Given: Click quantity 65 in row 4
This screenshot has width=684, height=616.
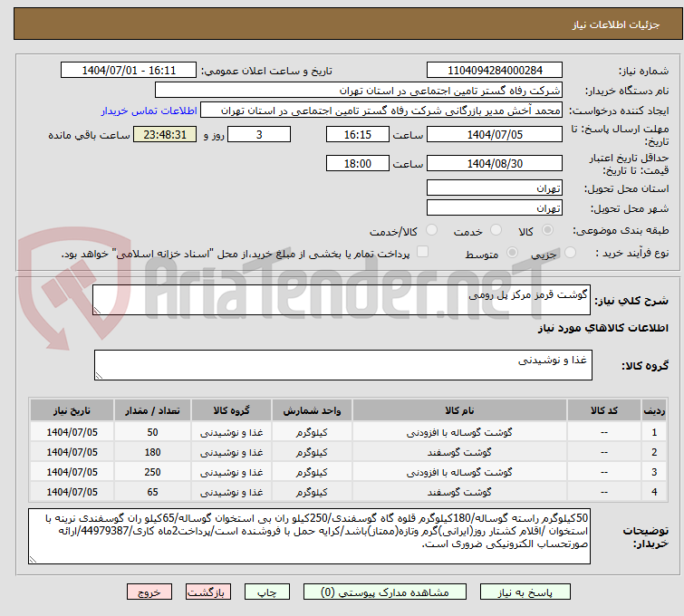Looking at the screenshot, I should pos(153,492).
